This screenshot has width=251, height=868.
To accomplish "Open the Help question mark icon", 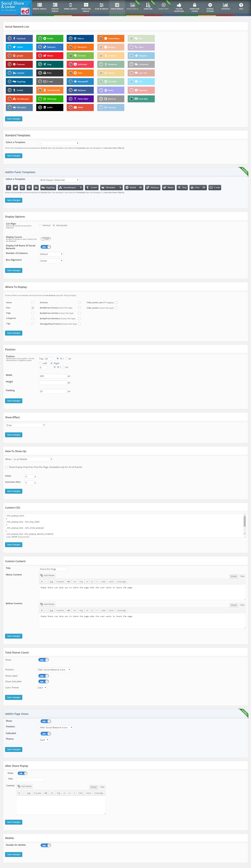I will pyautogui.click(x=241, y=5).
